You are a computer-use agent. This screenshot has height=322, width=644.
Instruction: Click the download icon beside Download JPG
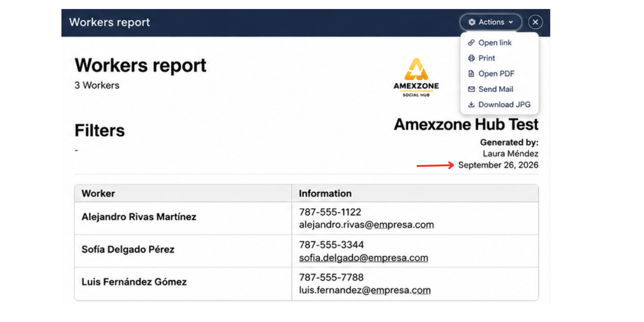click(471, 104)
